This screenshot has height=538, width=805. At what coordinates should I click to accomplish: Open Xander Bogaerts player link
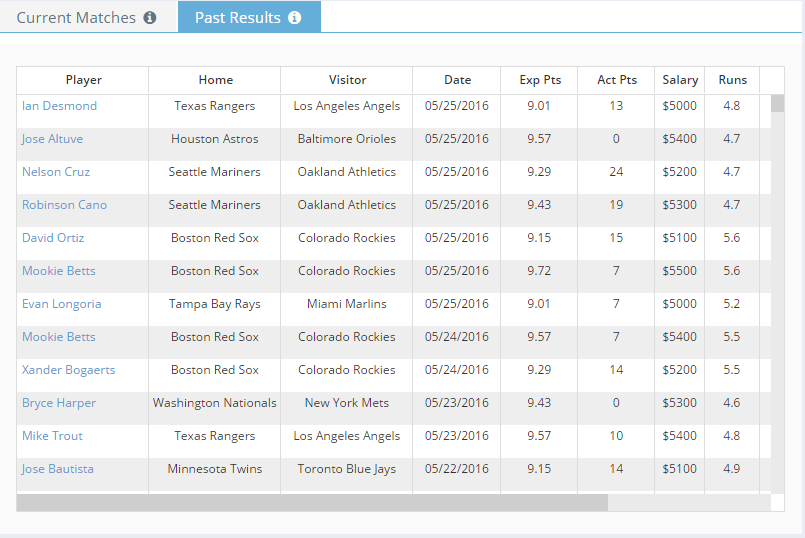pos(68,370)
